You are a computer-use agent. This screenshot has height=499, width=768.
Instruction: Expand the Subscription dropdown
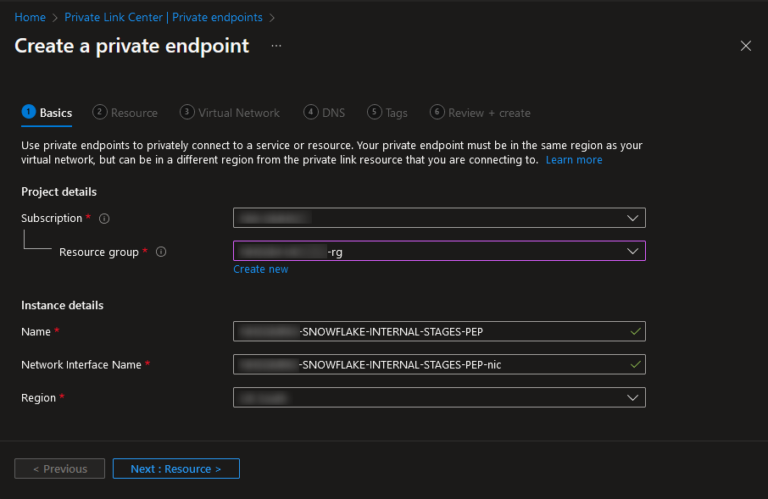click(x=439, y=218)
